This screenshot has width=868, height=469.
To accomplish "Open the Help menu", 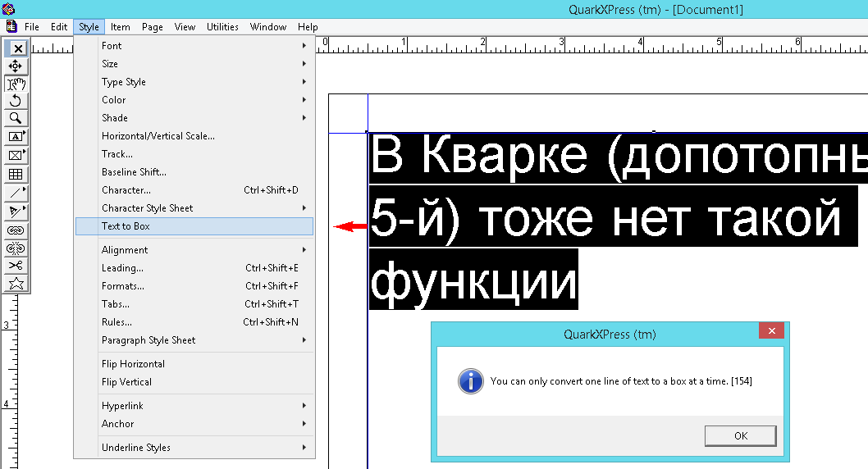I will [308, 26].
